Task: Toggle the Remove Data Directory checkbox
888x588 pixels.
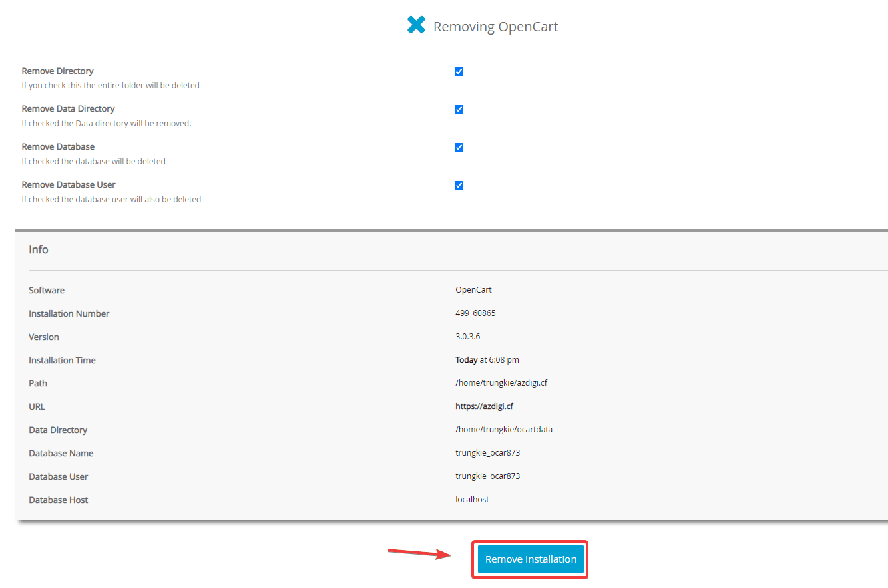Action: [x=459, y=110]
